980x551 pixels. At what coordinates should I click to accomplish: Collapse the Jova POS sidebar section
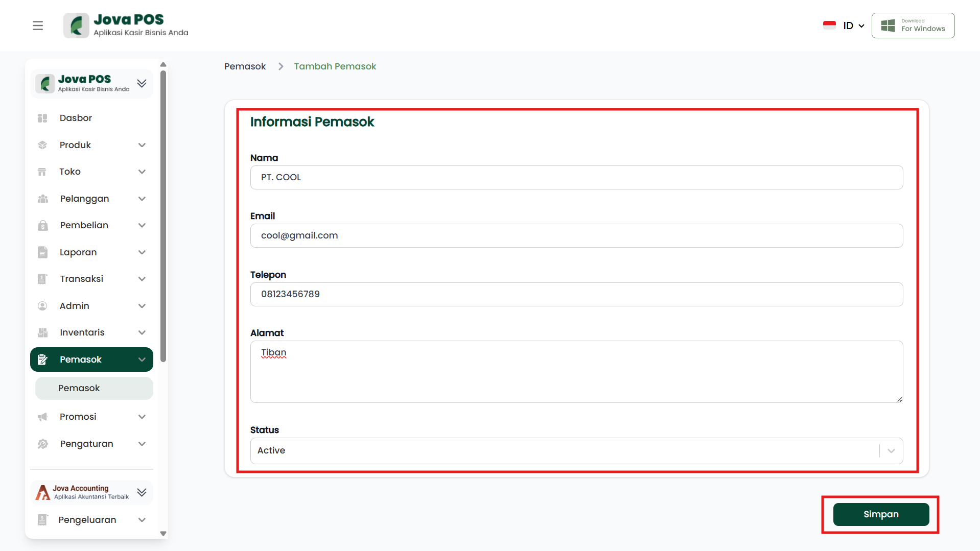tap(142, 83)
